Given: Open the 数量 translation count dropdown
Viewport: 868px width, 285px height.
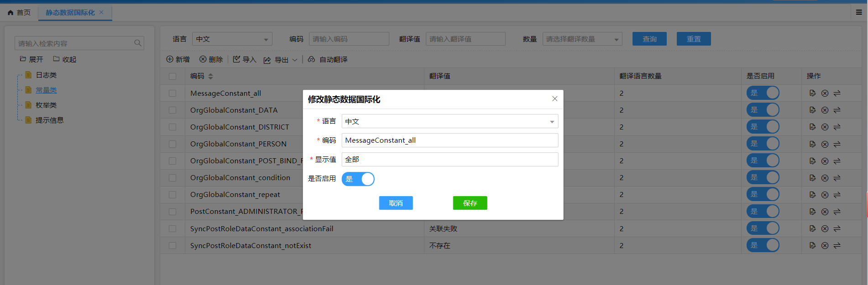Looking at the screenshot, I should [582, 39].
